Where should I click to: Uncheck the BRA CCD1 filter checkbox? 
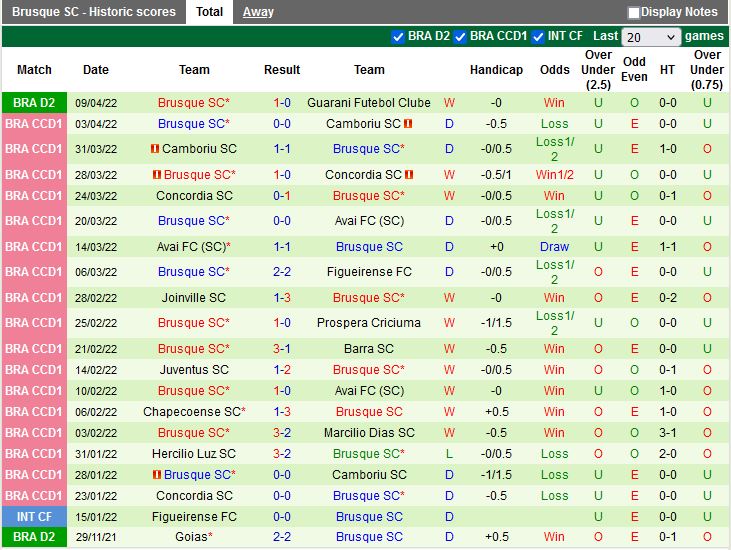[460, 37]
